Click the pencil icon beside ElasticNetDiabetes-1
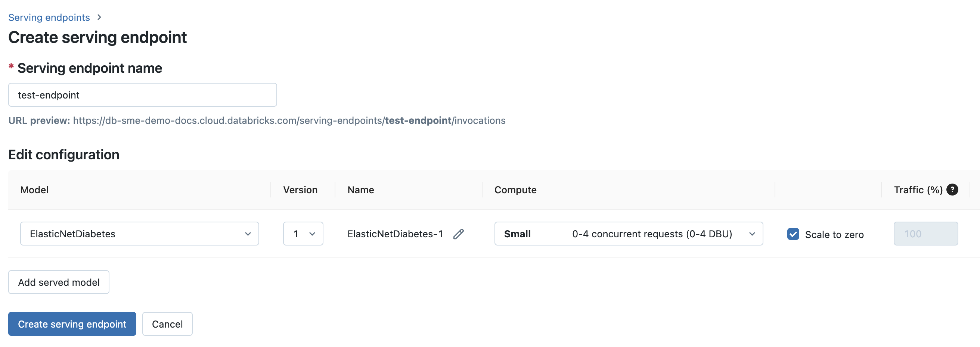This screenshot has width=980, height=347. [458, 234]
